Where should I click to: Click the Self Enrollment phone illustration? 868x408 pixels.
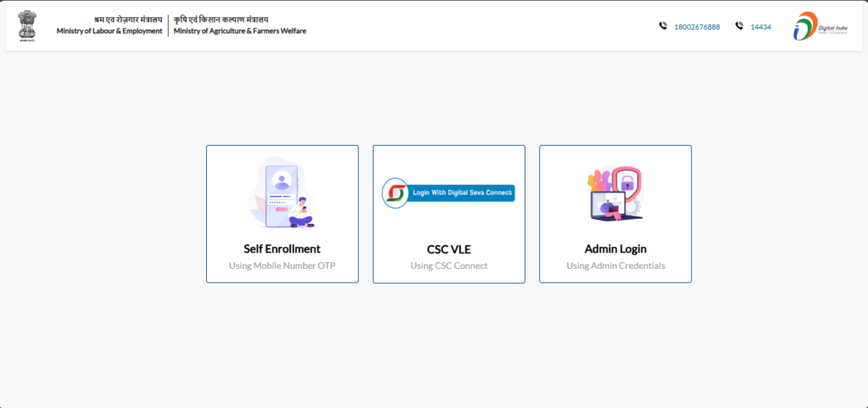(x=281, y=193)
